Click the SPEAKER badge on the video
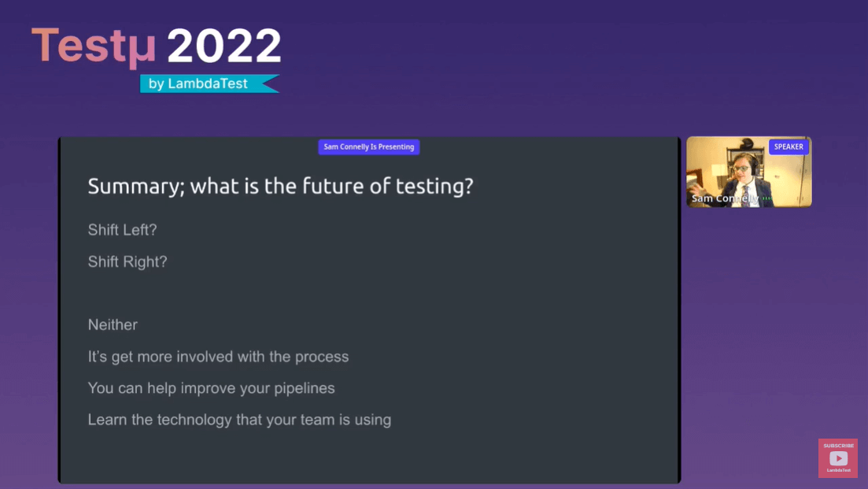Viewport: 868px width, 489px height. click(x=789, y=146)
